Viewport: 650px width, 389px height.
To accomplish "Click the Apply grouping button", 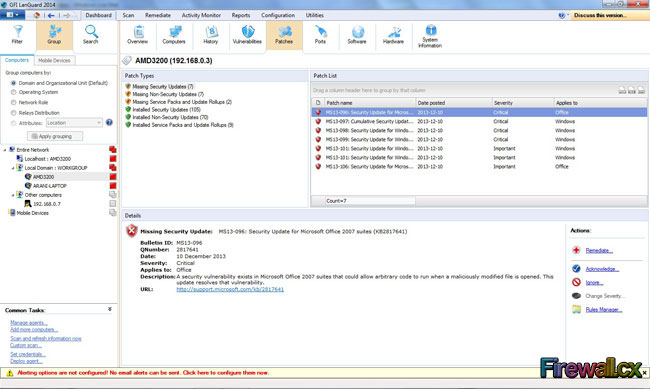I will pos(55,136).
